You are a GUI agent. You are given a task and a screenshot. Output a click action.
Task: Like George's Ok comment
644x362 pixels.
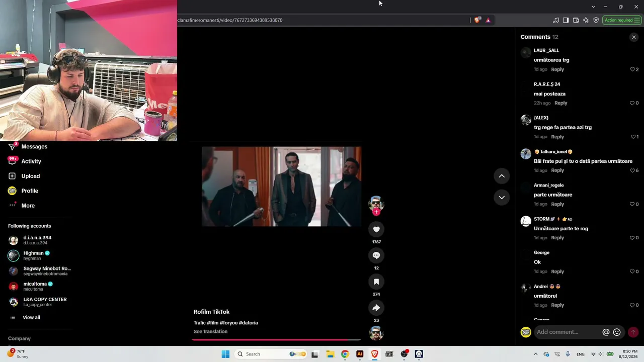tap(632, 271)
